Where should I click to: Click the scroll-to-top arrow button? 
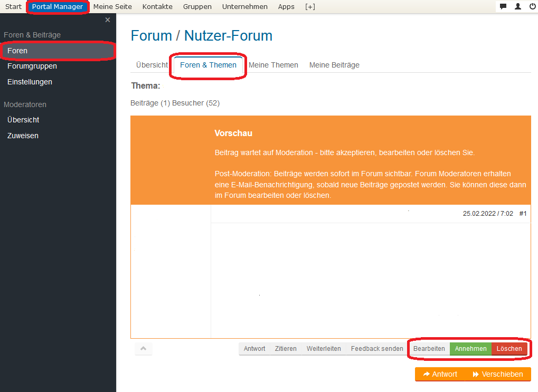point(143,349)
